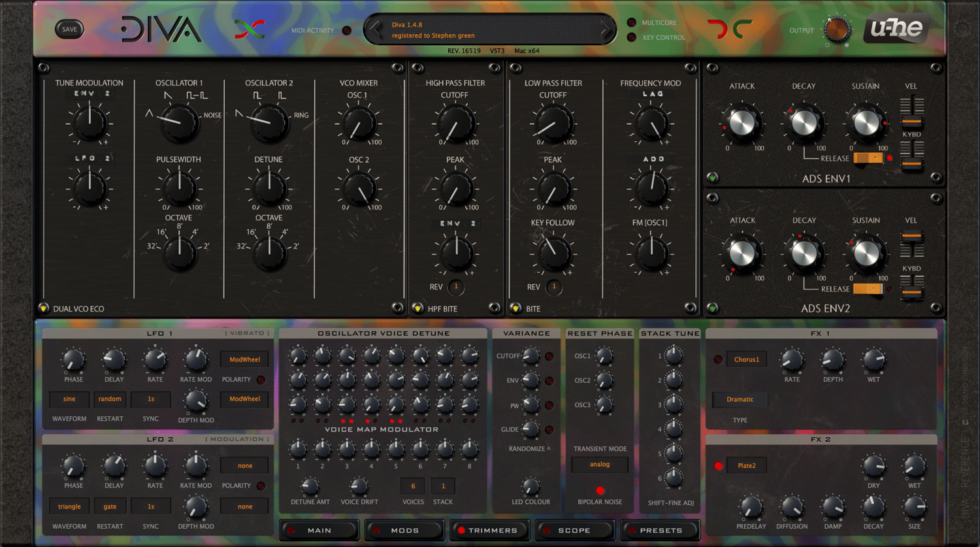Open LFO 1 restart random dropdown
Screen dimensions: 980x547
[x=110, y=399]
